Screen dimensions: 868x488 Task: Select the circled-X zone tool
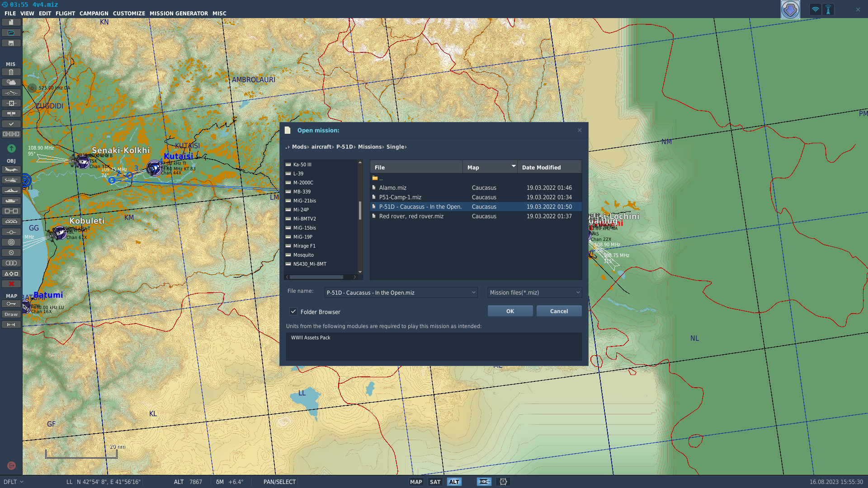[x=11, y=253]
